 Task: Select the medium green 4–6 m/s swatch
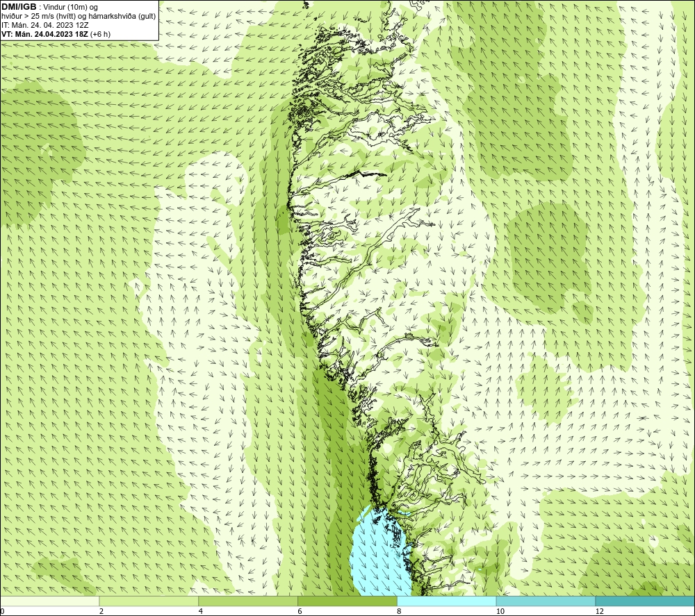(x=248, y=601)
